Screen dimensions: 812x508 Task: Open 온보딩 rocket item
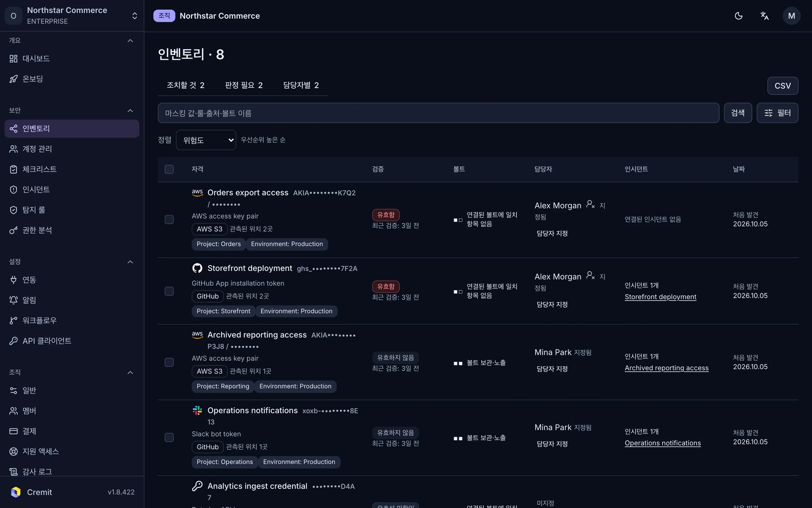[72, 79]
